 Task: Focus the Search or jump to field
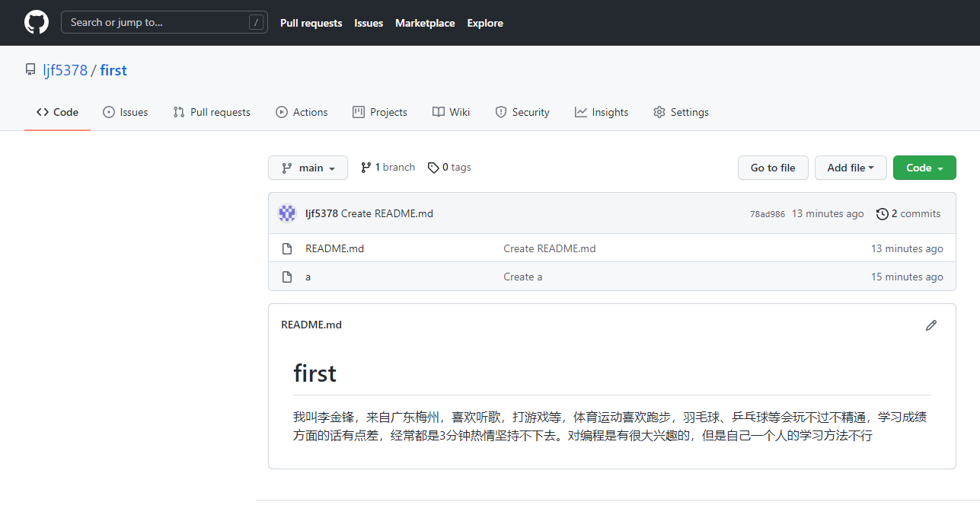[x=164, y=22]
